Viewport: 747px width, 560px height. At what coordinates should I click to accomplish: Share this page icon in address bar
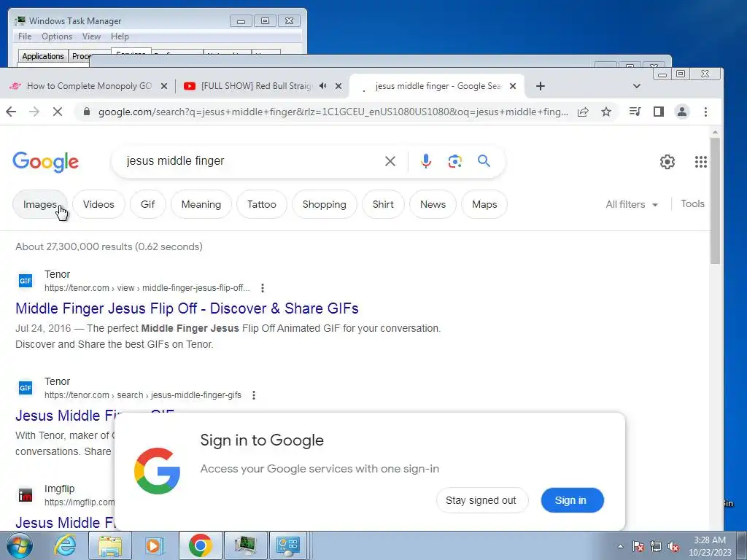(x=583, y=112)
